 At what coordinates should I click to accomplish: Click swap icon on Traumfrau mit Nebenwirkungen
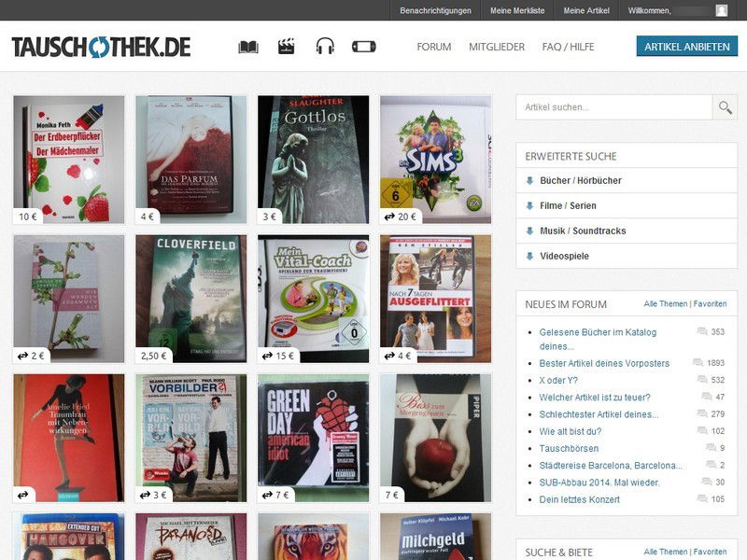click(x=22, y=495)
